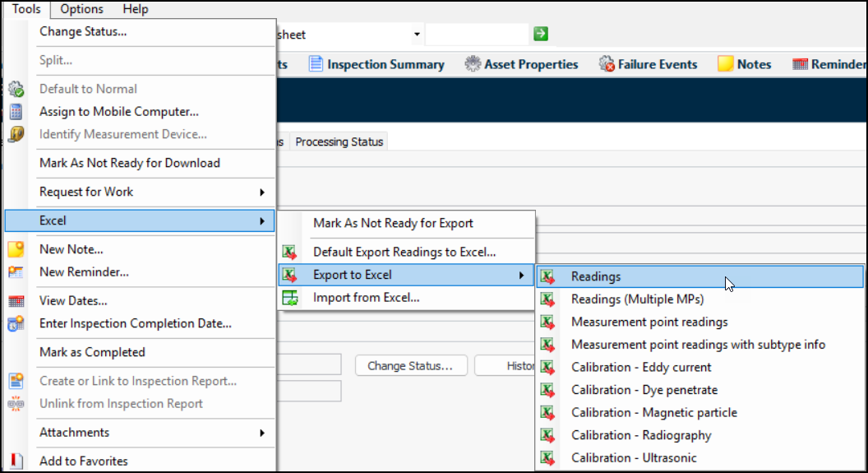Image resolution: width=868 pixels, height=473 pixels.
Task: Expand the Attachments submenu
Action: (152, 433)
